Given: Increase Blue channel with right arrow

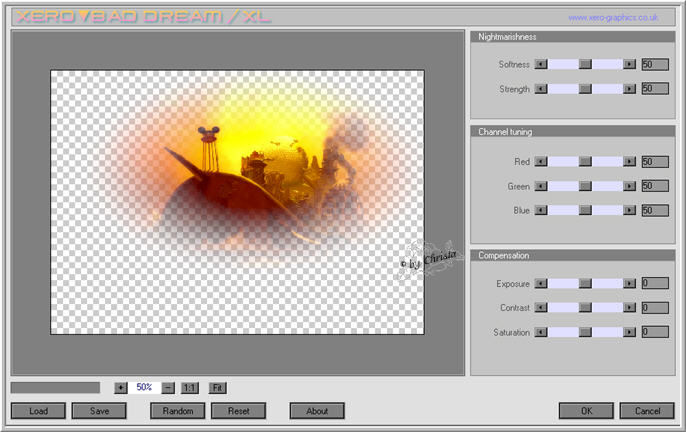Looking at the screenshot, I should coord(629,211).
